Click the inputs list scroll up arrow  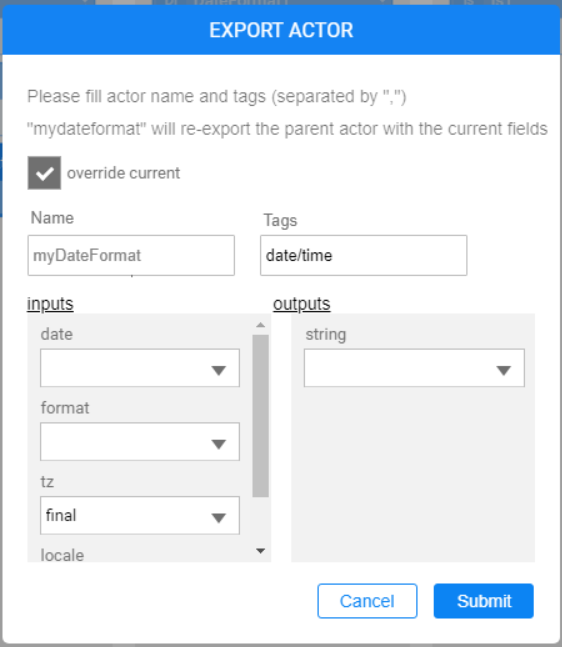(260, 325)
